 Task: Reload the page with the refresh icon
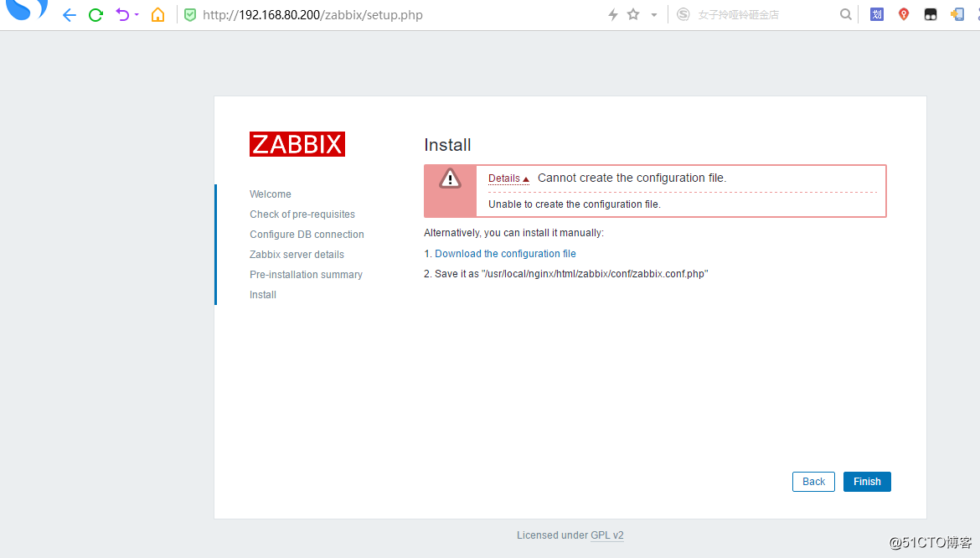(95, 15)
